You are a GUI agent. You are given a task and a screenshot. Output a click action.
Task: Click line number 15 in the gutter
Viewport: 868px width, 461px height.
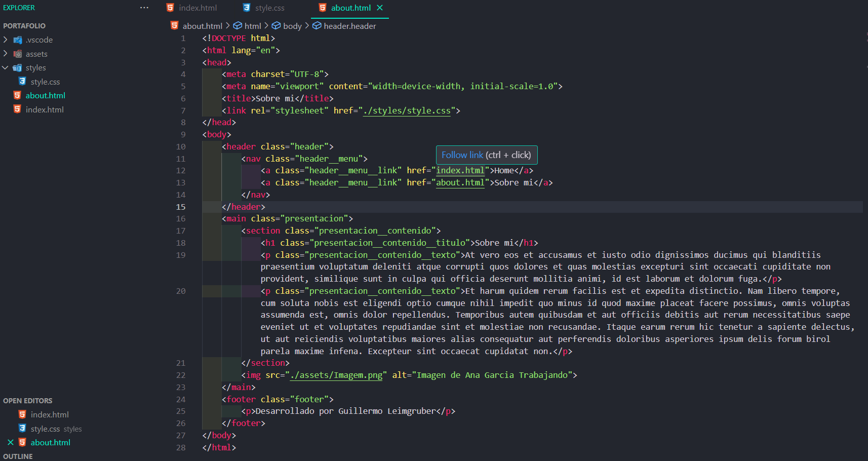[181, 207]
